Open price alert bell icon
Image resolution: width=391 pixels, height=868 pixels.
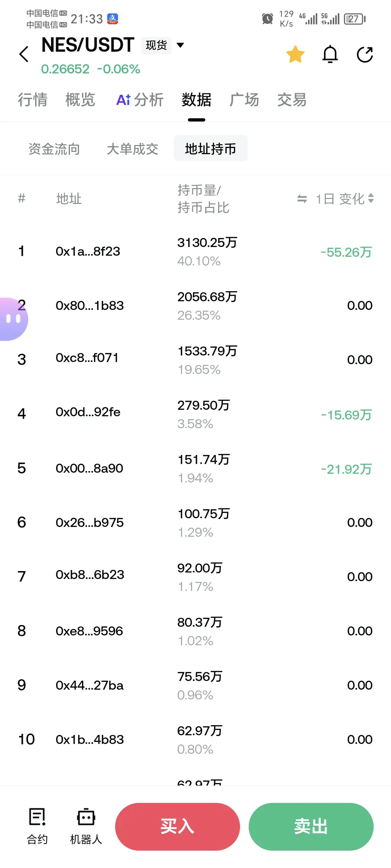330,55
